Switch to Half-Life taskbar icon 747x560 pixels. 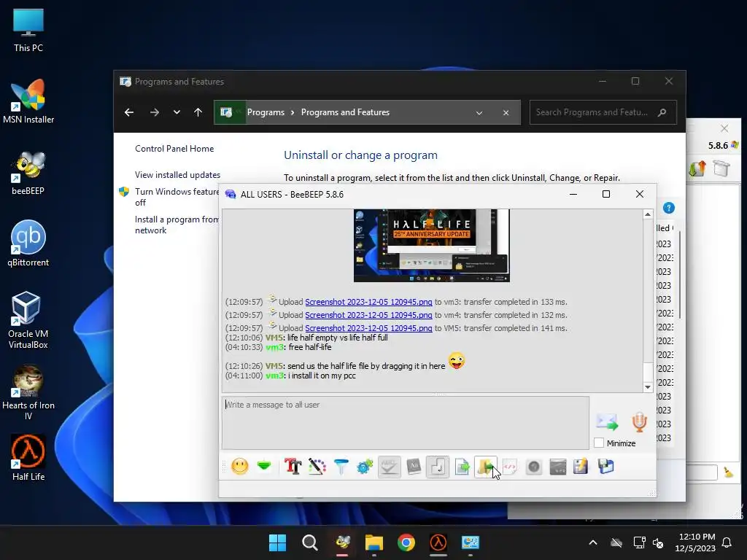point(438,542)
